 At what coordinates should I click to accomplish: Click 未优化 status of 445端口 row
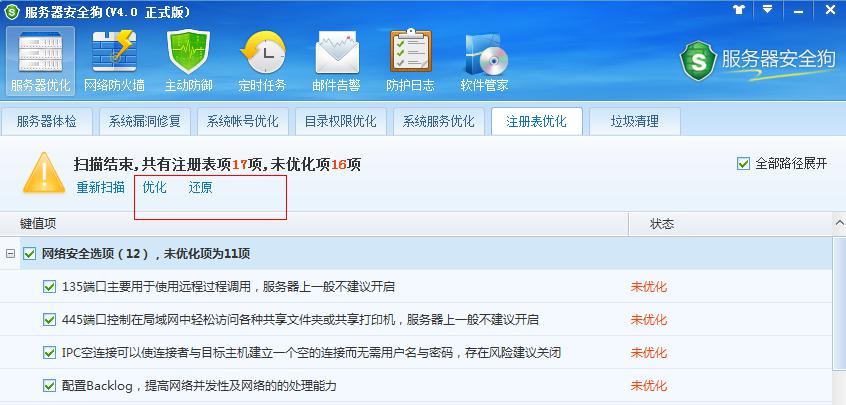tap(649, 320)
